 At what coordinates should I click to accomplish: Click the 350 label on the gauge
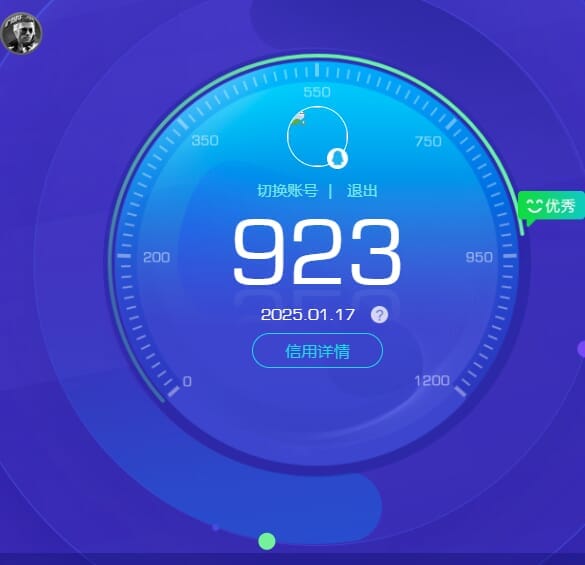(205, 141)
